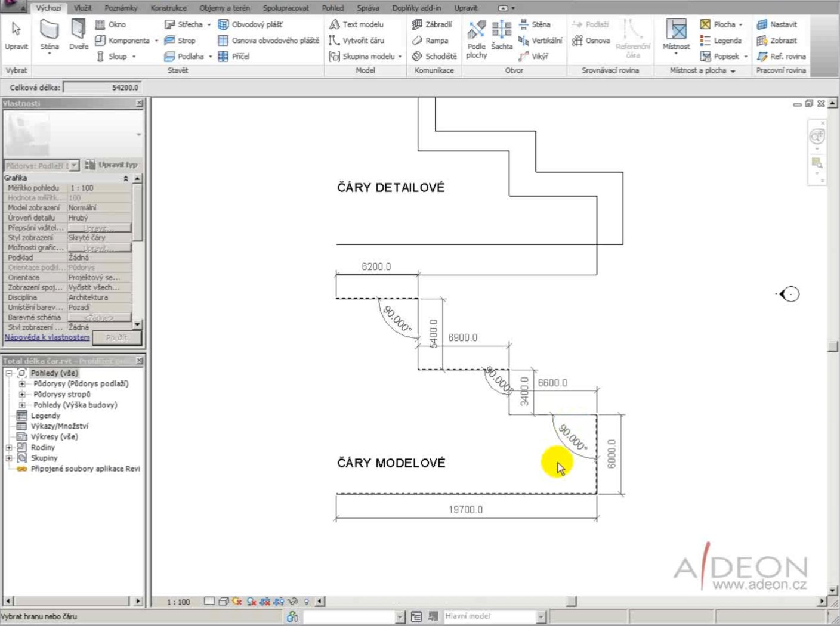Expand the Rodiny tree node
The height and width of the screenshot is (626, 840).
point(9,447)
